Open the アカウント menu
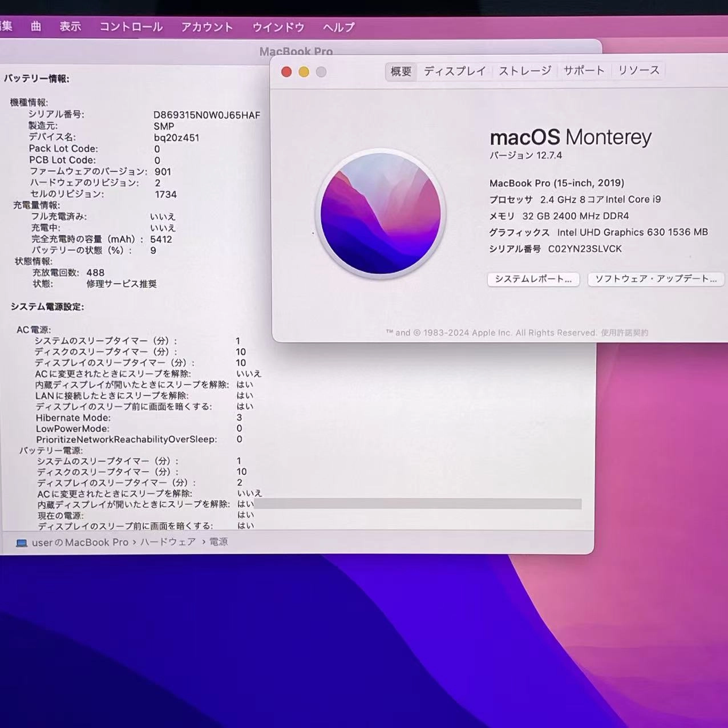 coord(207,27)
